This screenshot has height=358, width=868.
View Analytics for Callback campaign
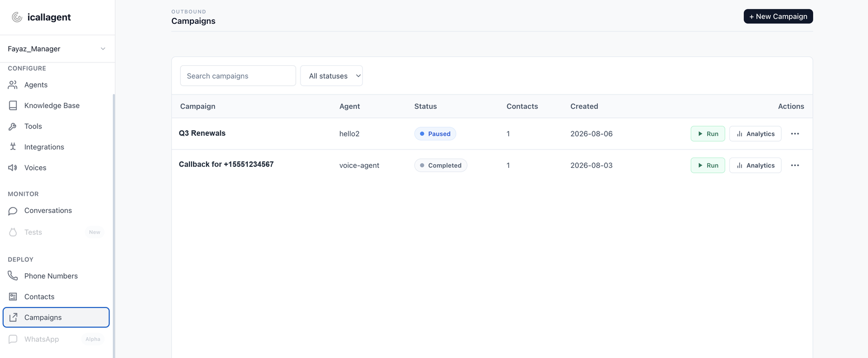click(755, 165)
